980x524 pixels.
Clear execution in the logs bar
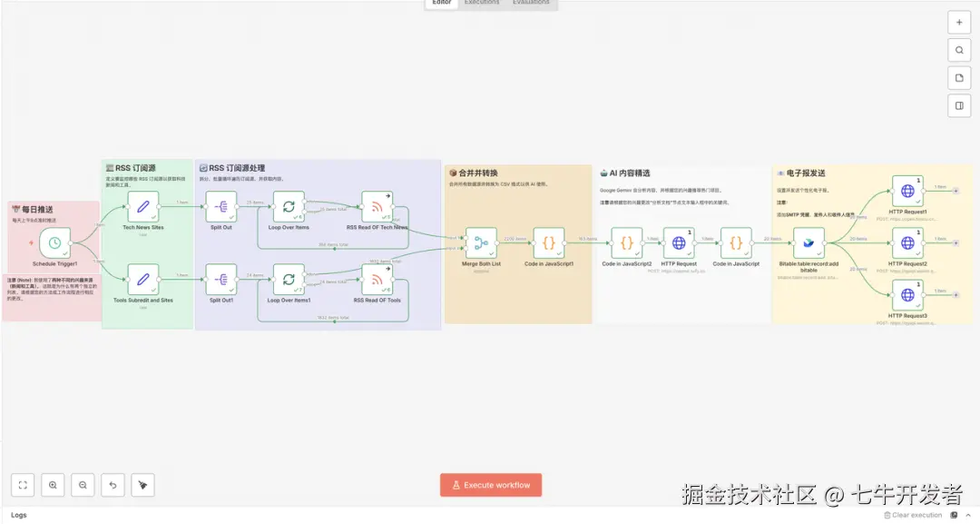[913, 515]
